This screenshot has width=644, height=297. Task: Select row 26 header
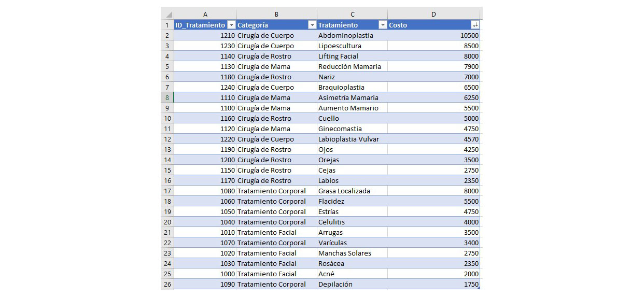(x=167, y=284)
